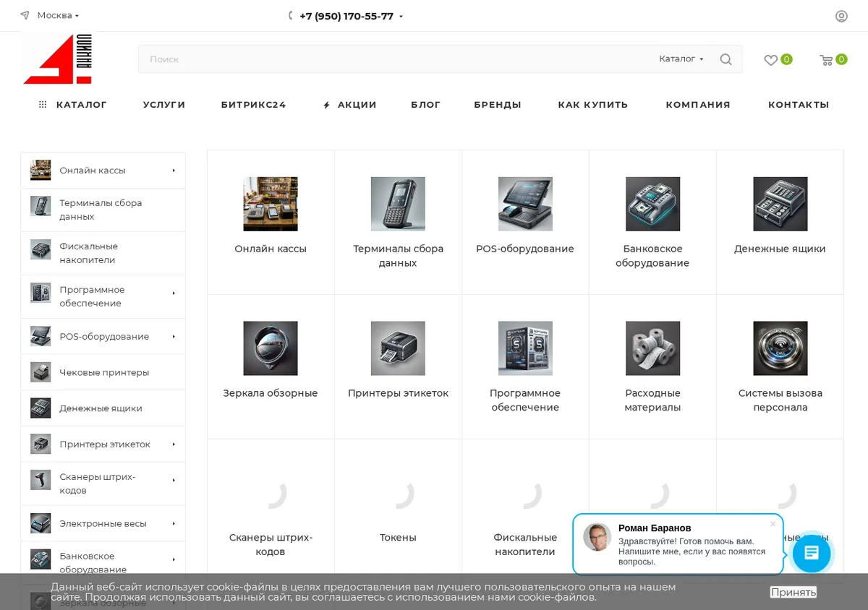Image resolution: width=868 pixels, height=610 pixels.
Task: Expand phone number dropdown arrow
Action: pos(401,17)
